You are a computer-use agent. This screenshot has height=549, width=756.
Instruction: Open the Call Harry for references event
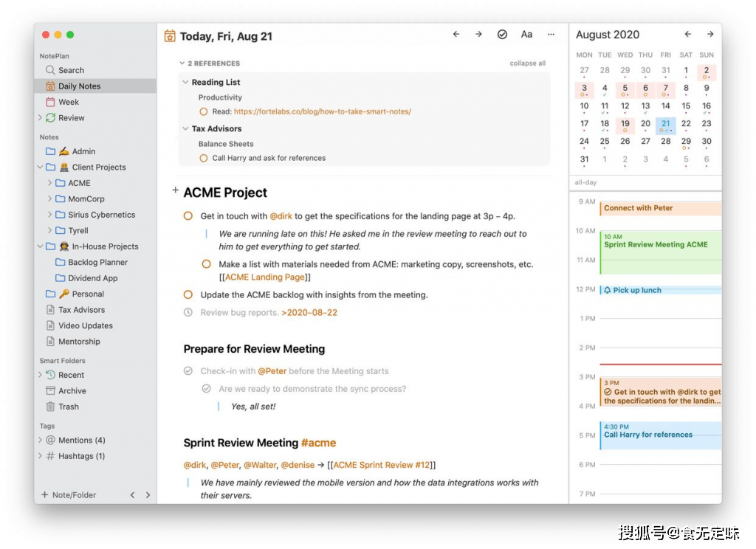point(661,435)
